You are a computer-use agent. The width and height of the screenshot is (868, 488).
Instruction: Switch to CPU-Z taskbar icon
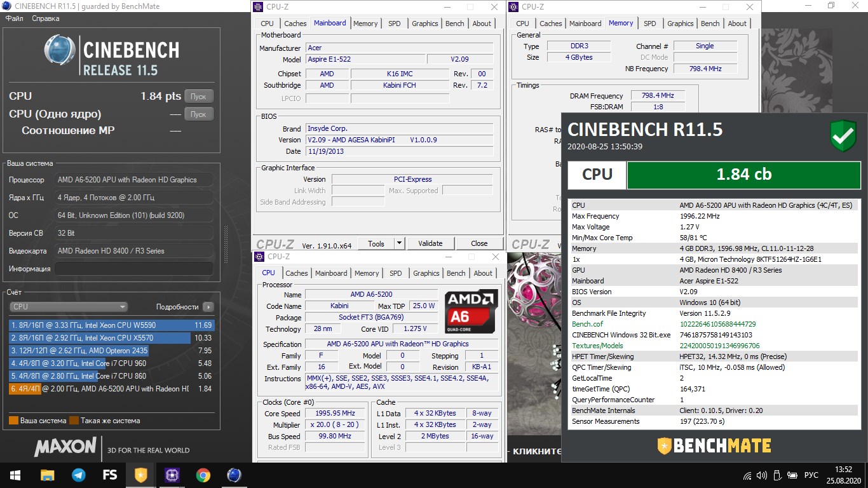pyautogui.click(x=172, y=475)
